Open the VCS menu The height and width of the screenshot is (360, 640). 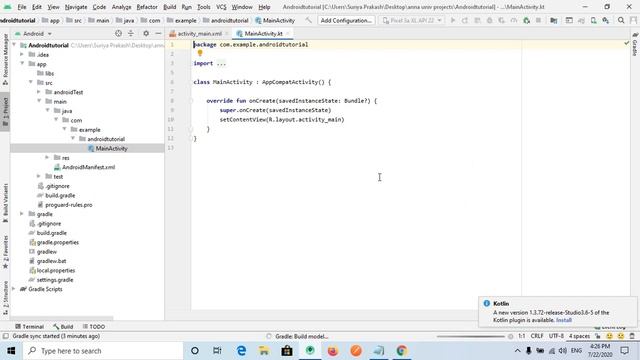[x=221, y=7]
